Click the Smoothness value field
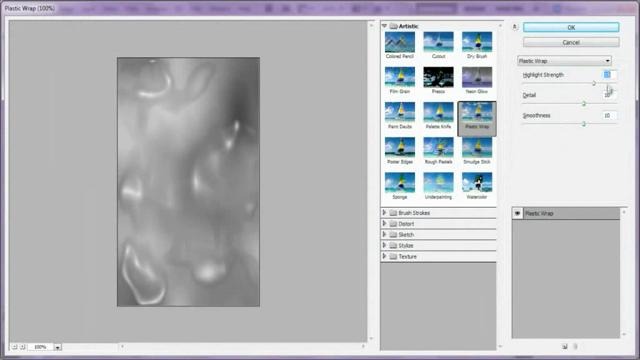The image size is (640, 360). point(609,116)
